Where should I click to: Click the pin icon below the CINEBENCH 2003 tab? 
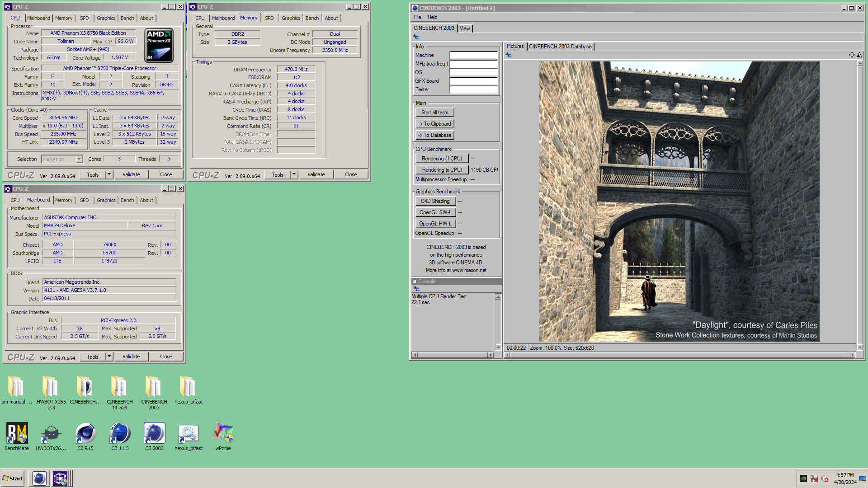pos(416,37)
